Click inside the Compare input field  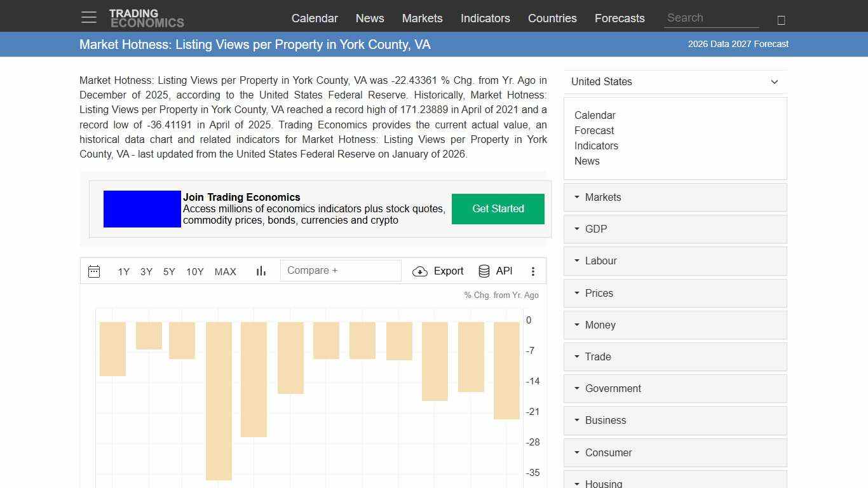point(341,270)
